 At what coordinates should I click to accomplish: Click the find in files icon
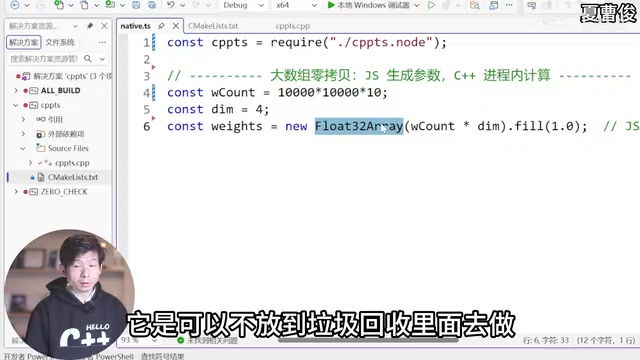(474, 5)
